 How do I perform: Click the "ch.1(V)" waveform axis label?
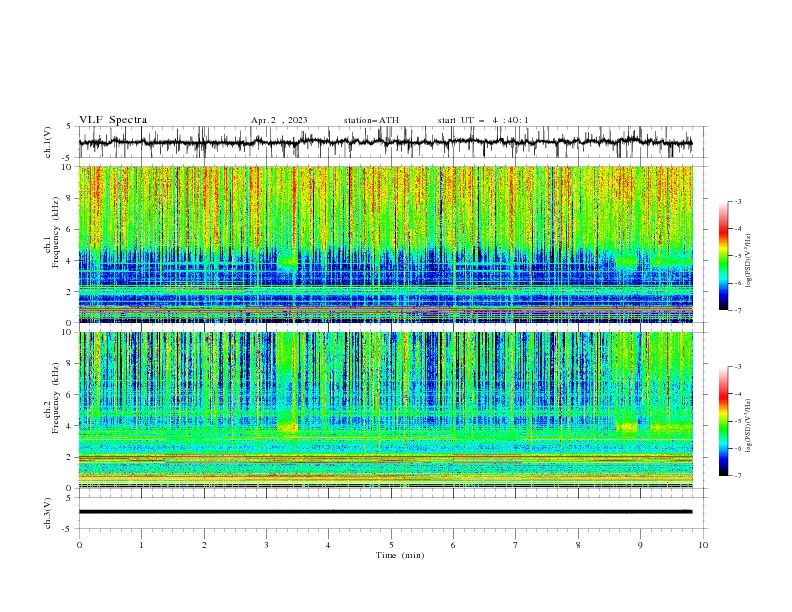tap(48, 142)
